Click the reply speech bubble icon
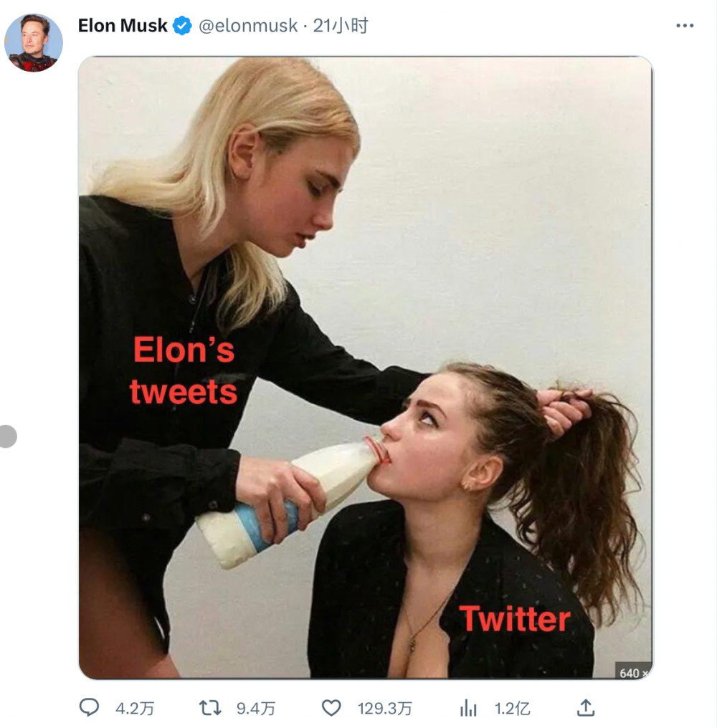 click(x=89, y=707)
